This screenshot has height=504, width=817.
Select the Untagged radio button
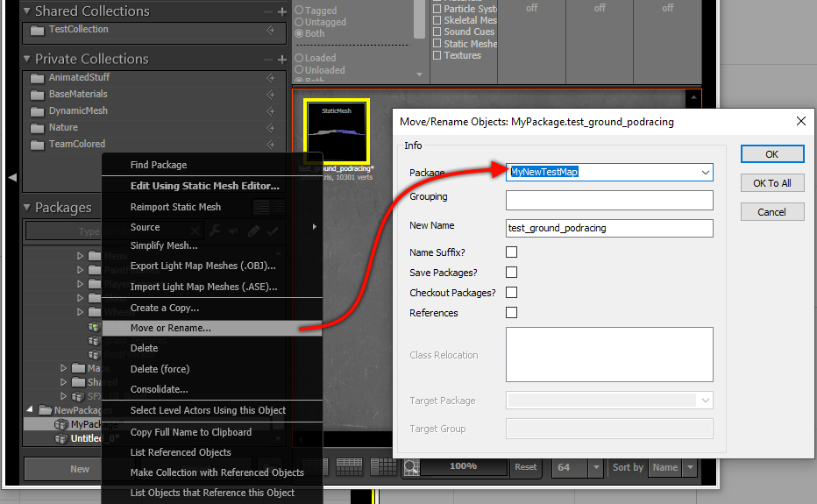pos(300,22)
